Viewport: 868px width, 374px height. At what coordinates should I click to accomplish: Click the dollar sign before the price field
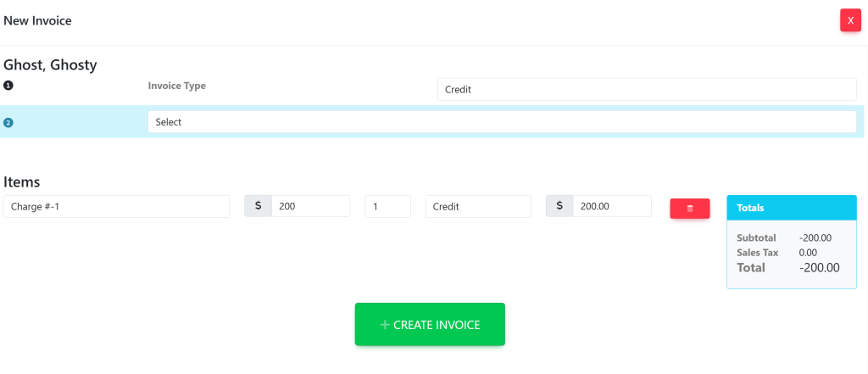pos(258,206)
